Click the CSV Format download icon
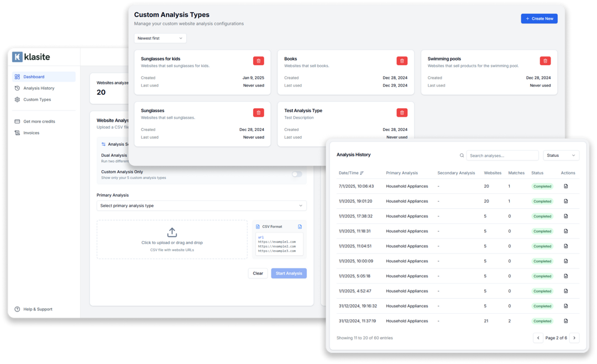The image size is (597, 364). point(300,226)
